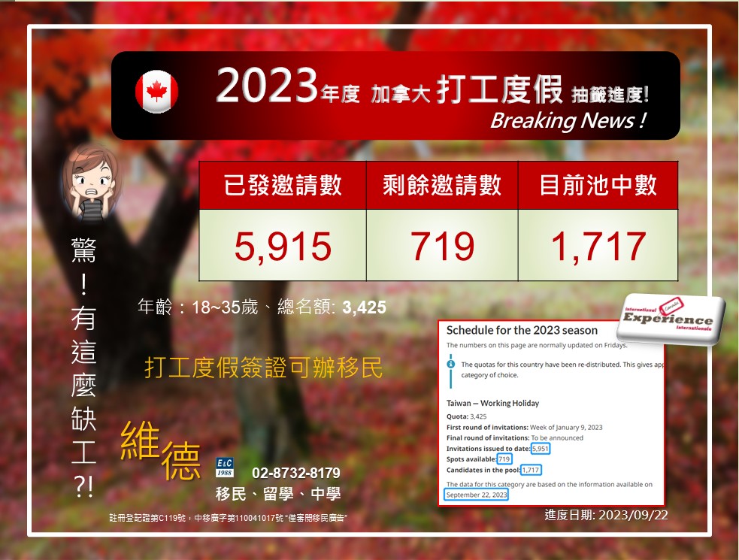The width and height of the screenshot is (739, 560).
Task: Click the '目前池中數' table header
Action: [x=598, y=185]
